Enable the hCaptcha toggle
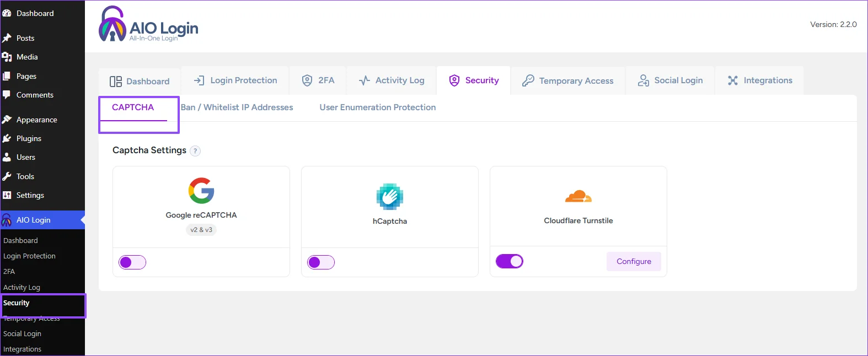This screenshot has width=868, height=356. click(321, 262)
